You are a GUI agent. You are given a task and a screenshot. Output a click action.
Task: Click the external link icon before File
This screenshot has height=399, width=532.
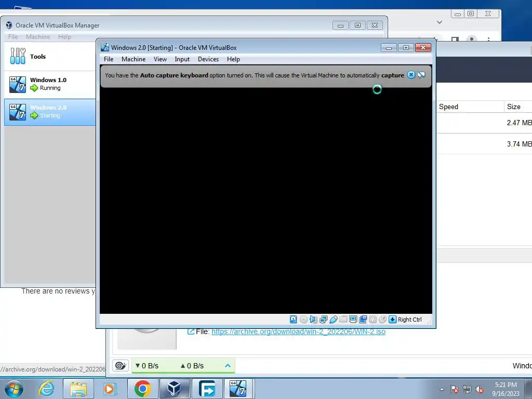point(191,331)
